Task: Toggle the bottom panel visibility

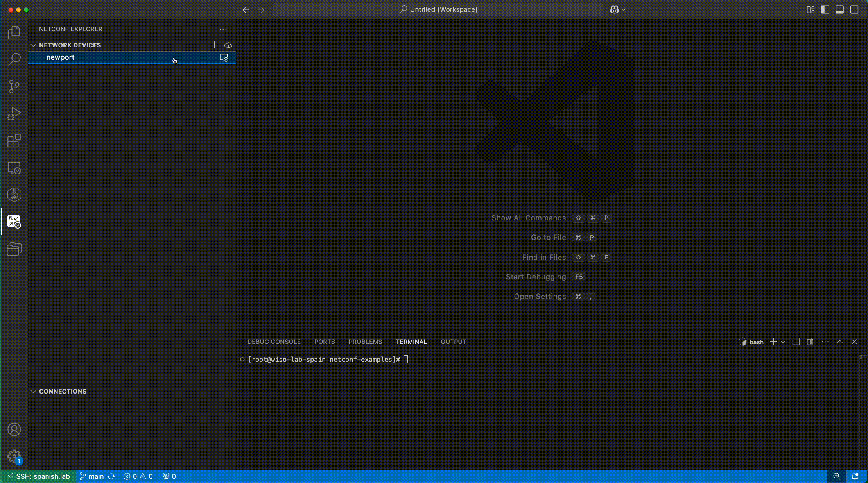Action: (839, 10)
